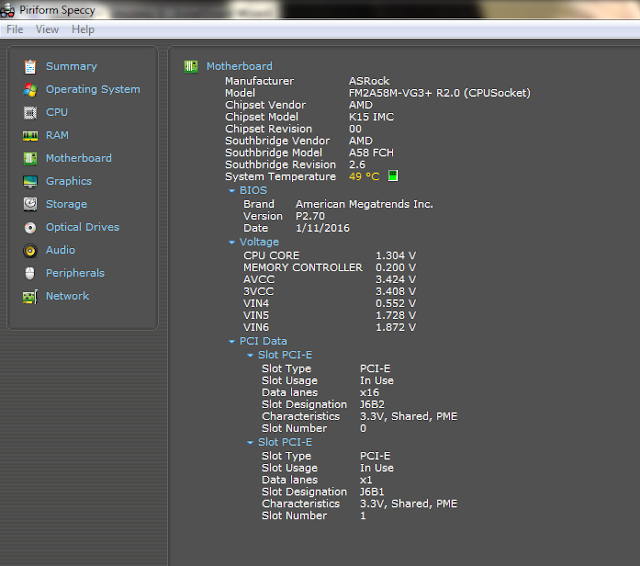Click the J6B1 slot designation

(372, 492)
